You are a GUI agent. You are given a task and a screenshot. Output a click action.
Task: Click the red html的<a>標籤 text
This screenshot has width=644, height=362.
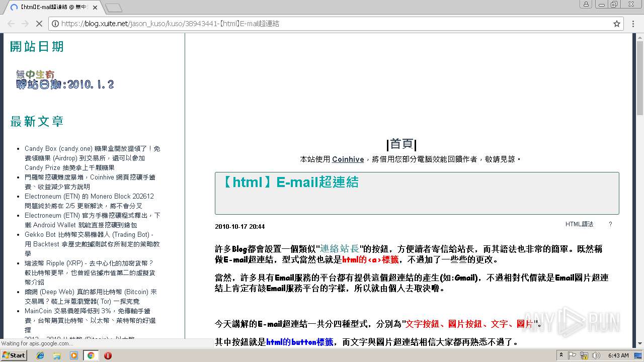pos(370,260)
